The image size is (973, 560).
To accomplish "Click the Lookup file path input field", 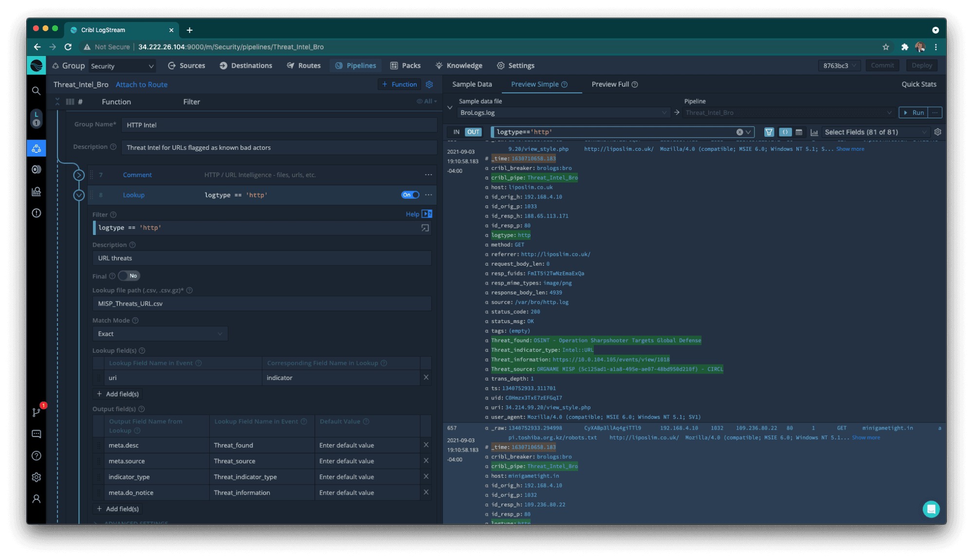I will click(x=262, y=304).
